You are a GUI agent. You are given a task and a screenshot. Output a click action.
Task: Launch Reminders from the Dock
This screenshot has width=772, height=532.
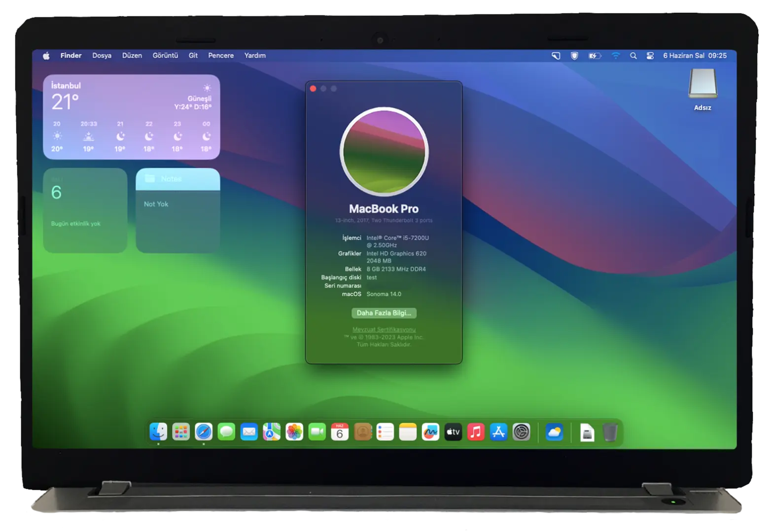[x=385, y=432]
